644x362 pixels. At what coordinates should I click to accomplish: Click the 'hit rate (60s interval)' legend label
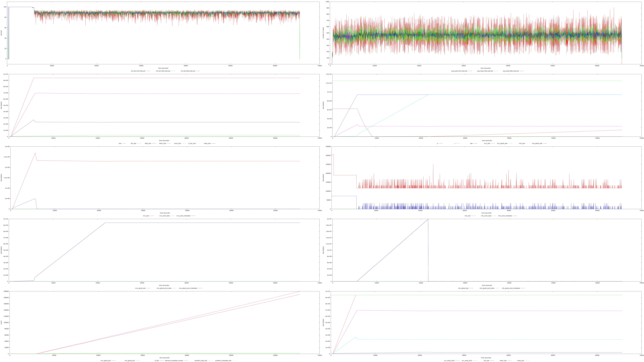click(x=188, y=71)
